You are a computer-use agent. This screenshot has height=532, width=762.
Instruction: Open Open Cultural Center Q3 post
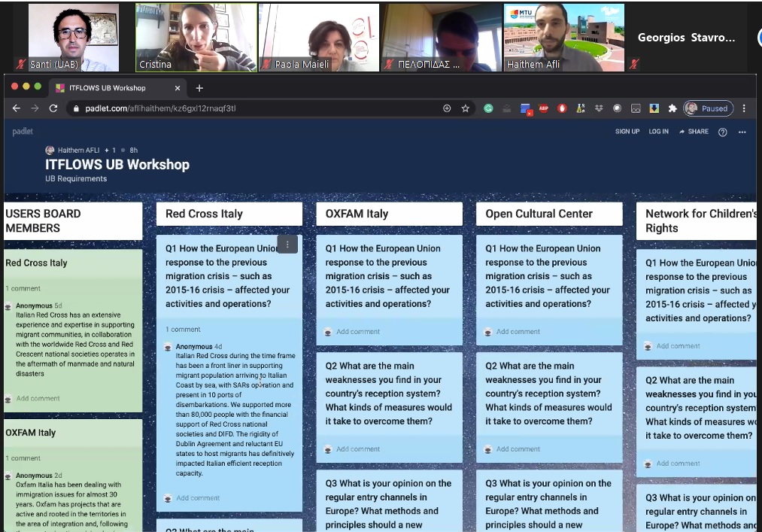point(549,501)
